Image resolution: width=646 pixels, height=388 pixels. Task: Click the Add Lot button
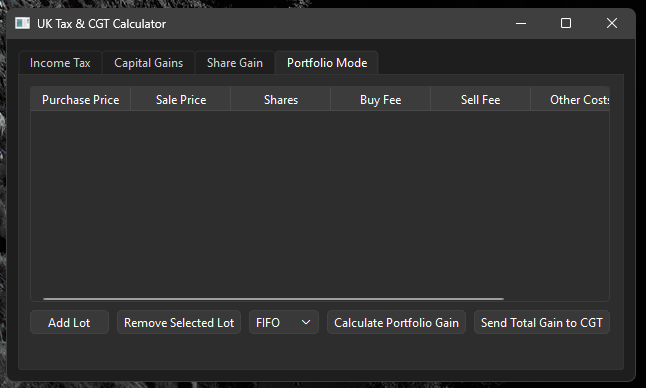tap(69, 323)
